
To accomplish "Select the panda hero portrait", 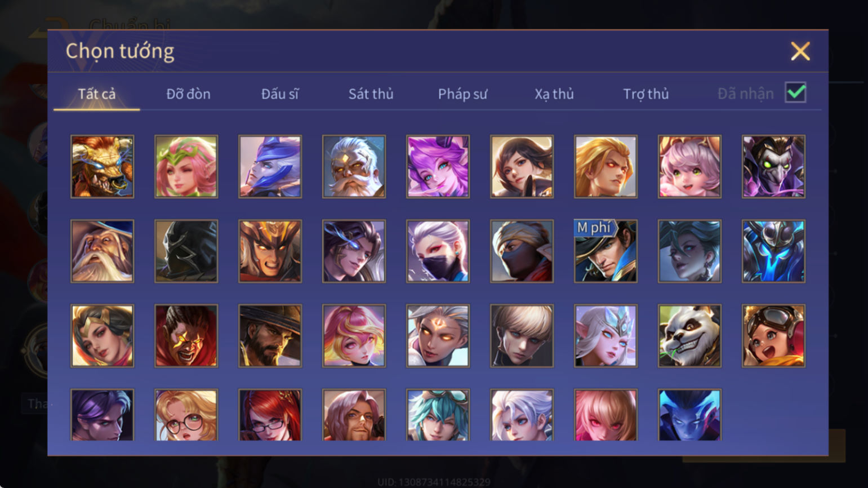I will tap(689, 336).
